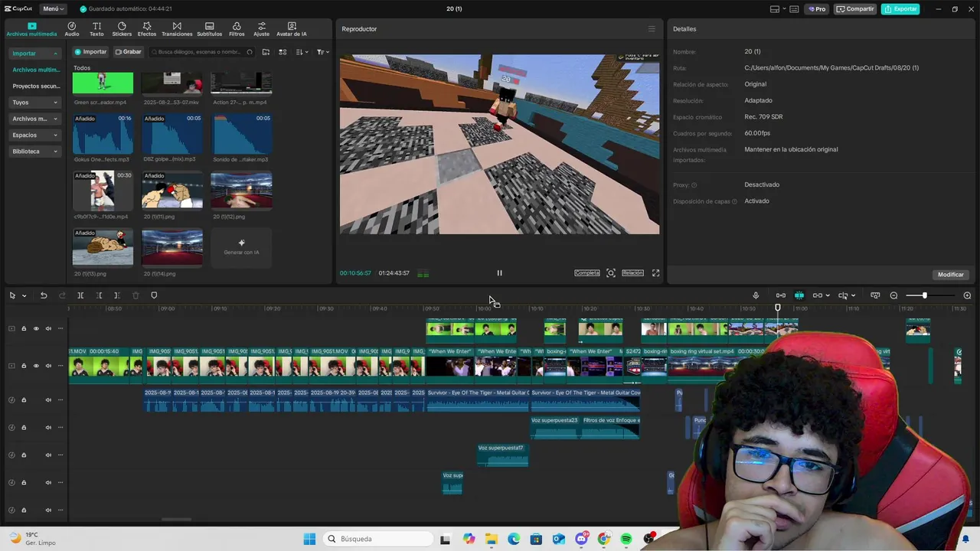The width and height of the screenshot is (980, 551).
Task: Click the AI search icon inside search box
Action: (x=250, y=52)
